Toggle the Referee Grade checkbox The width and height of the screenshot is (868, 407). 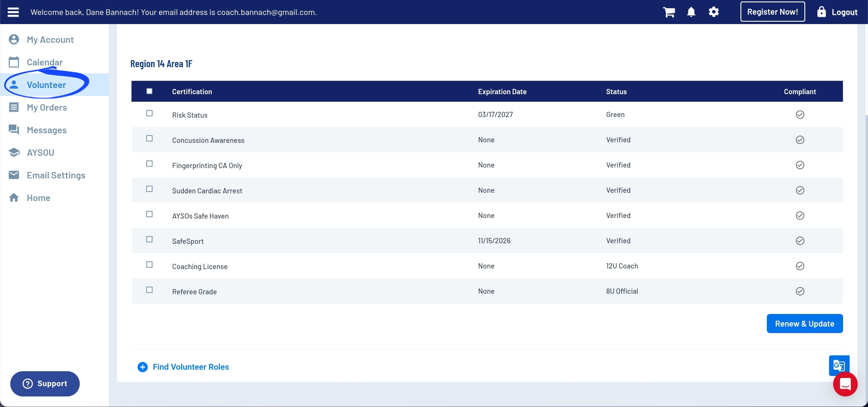(x=149, y=290)
